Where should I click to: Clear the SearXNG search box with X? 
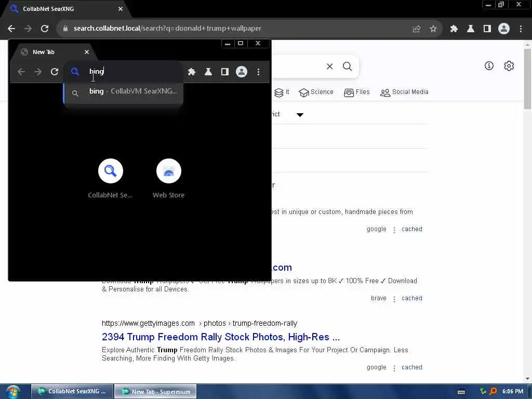pos(329,66)
